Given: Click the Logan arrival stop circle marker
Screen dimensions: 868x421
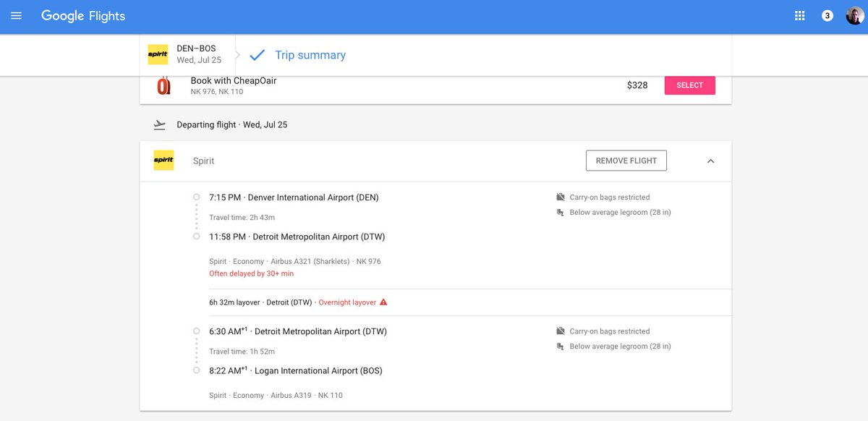Looking at the screenshot, I should 196,370.
